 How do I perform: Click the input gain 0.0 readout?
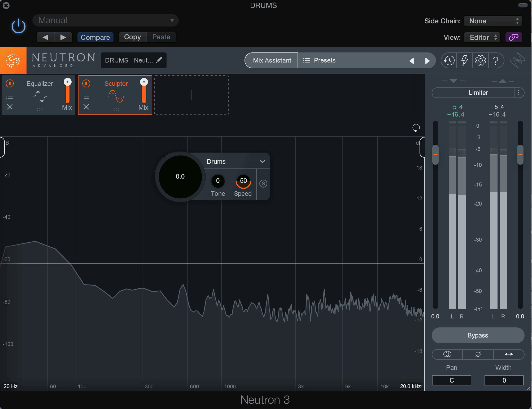(x=435, y=316)
